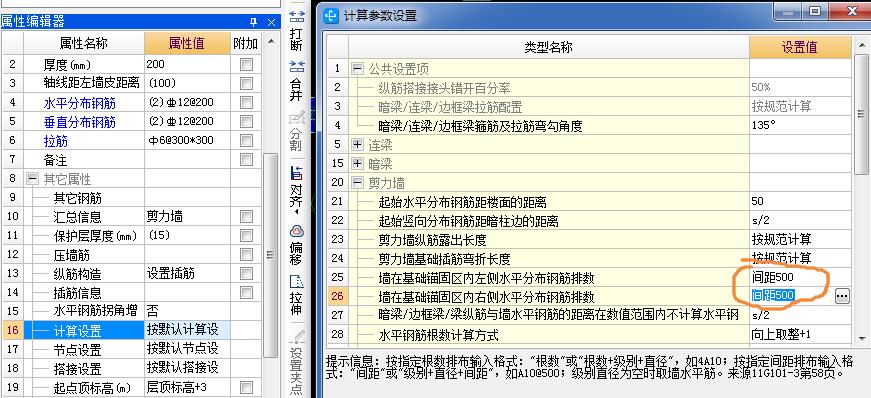Image resolution: width=871 pixels, height=398 pixels.
Task: Click the 类型名称 column header
Action: (548, 47)
